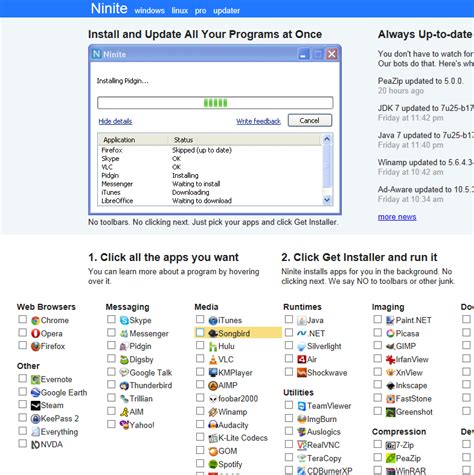The height and width of the screenshot is (475, 474).
Task: Select the Silverlight checkbox
Action: [x=289, y=345]
